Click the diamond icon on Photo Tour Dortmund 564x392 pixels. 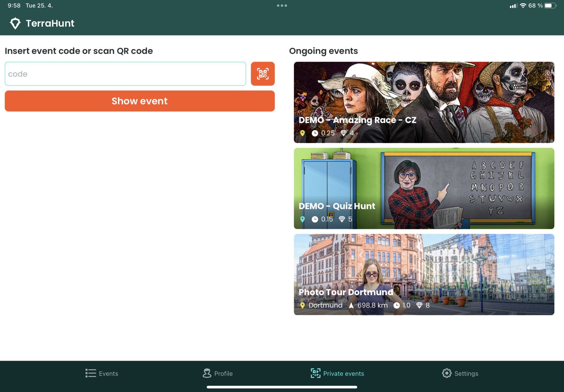click(419, 305)
